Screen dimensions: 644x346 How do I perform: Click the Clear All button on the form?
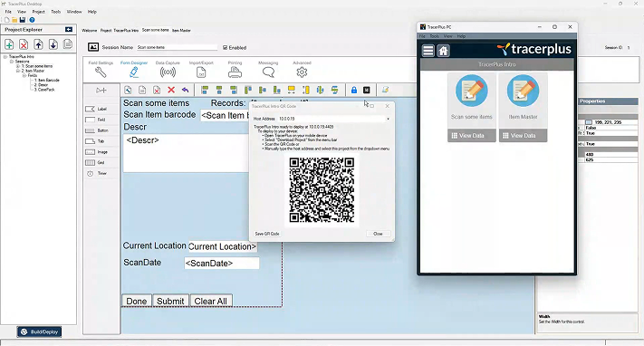[211, 302]
